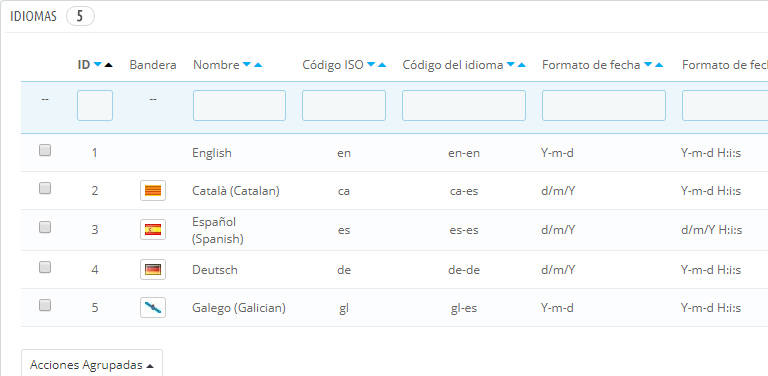768x376 pixels.
Task: Sort ID column descending arrow
Action: (x=98, y=65)
